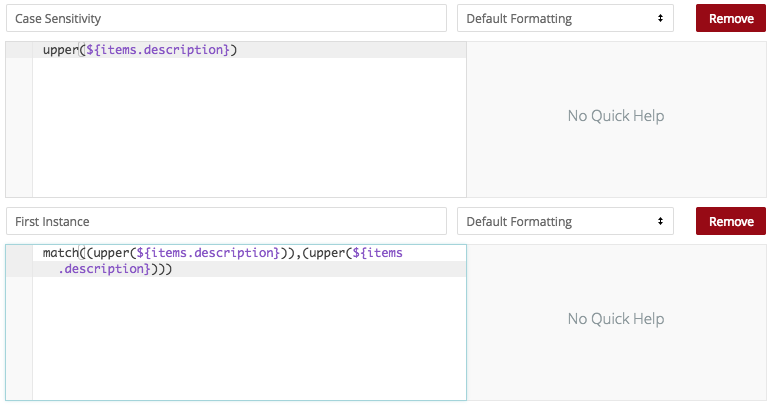The height and width of the screenshot is (407, 779).
Task: Click ${items.description} variable in top editor
Action: 158,50
